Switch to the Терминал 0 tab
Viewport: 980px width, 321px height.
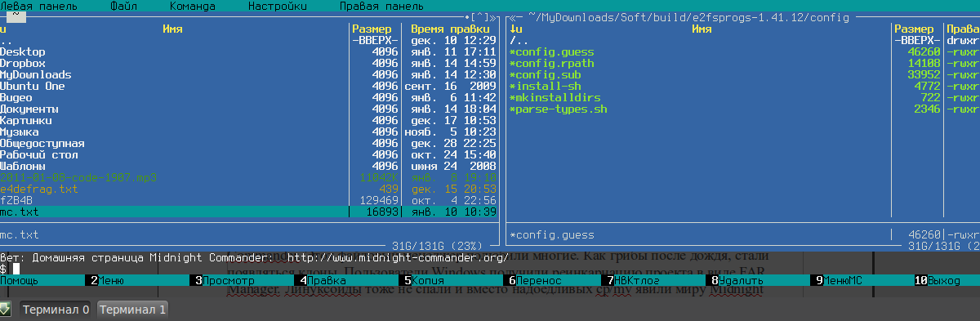(56, 310)
